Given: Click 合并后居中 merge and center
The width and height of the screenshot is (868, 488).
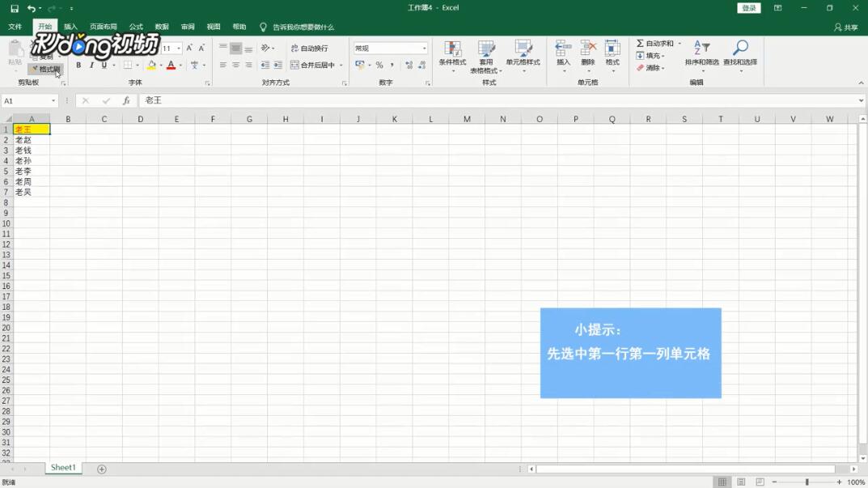Looking at the screenshot, I should (x=313, y=66).
